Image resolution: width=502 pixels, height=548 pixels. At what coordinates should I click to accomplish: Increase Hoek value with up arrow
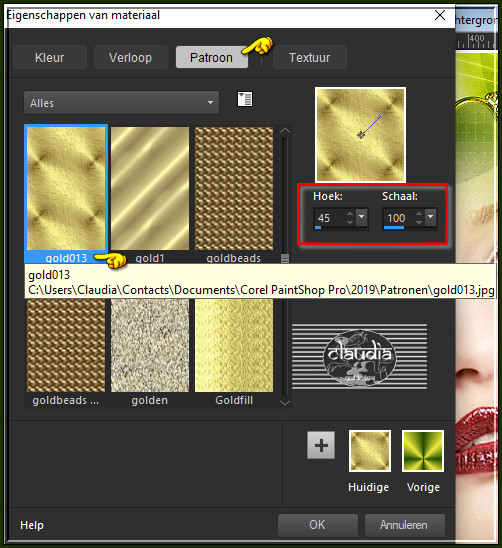pyautogui.click(x=350, y=214)
